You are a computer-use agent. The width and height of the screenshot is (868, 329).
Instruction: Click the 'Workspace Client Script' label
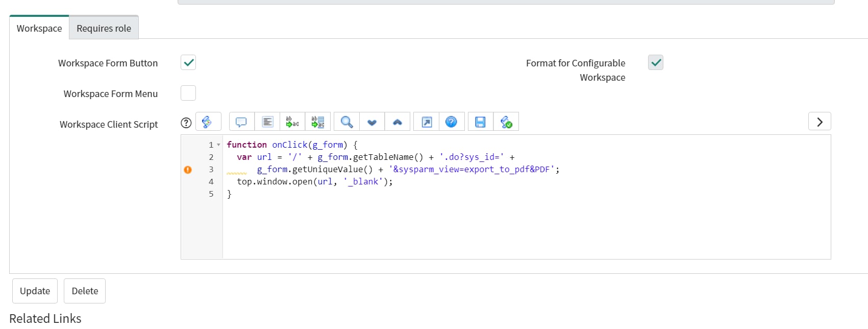109,124
